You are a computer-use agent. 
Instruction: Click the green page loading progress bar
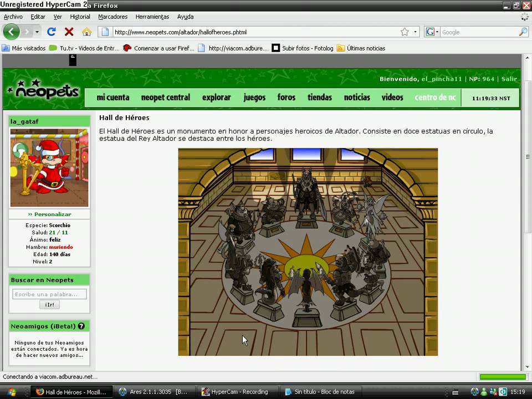click(503, 377)
